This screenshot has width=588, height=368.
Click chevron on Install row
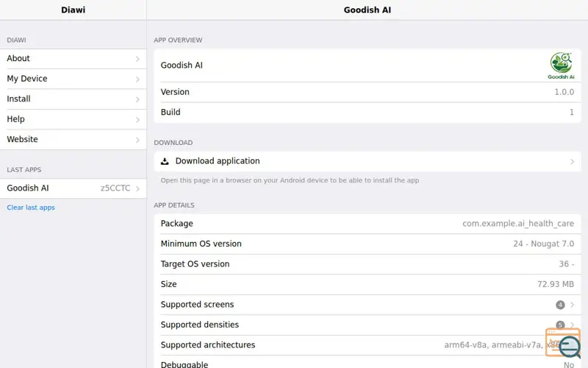tap(137, 99)
